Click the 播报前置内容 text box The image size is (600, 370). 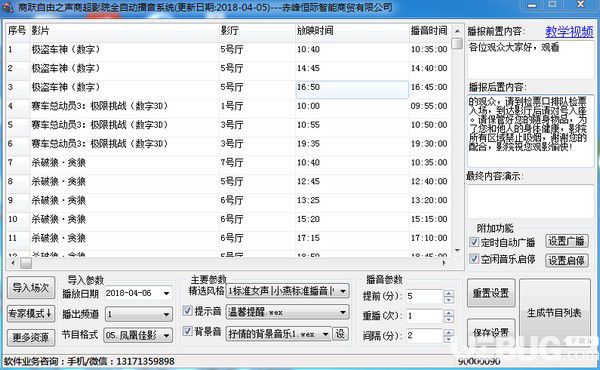(x=530, y=59)
